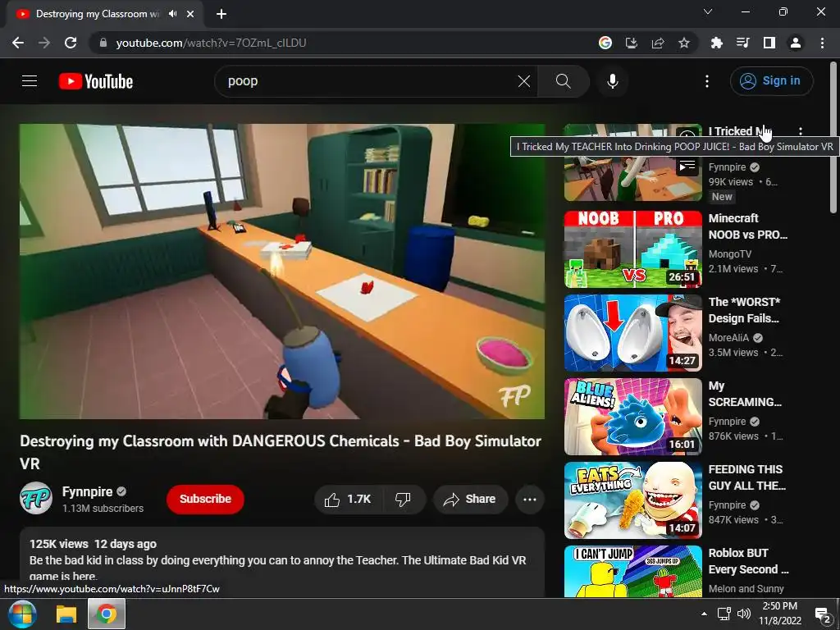Open 'The *WORST* Design Fails' thumbnail
The width and height of the screenshot is (840, 630).
coord(632,333)
